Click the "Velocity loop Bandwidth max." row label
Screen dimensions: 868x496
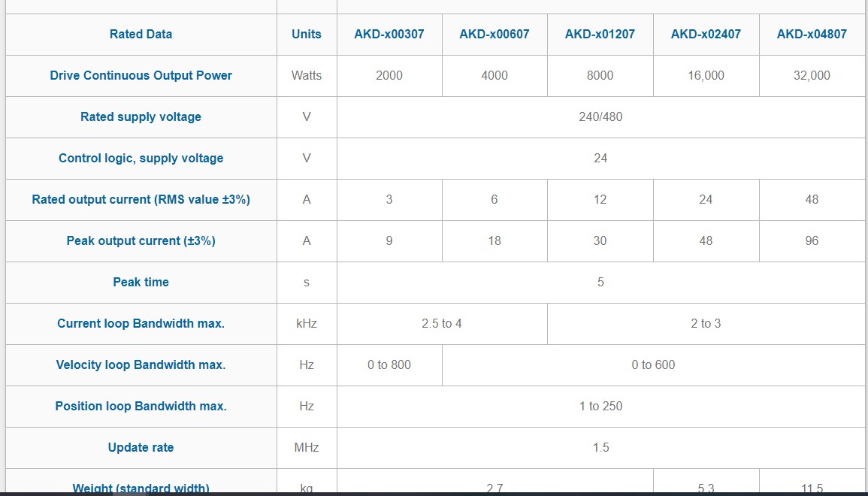coord(141,364)
